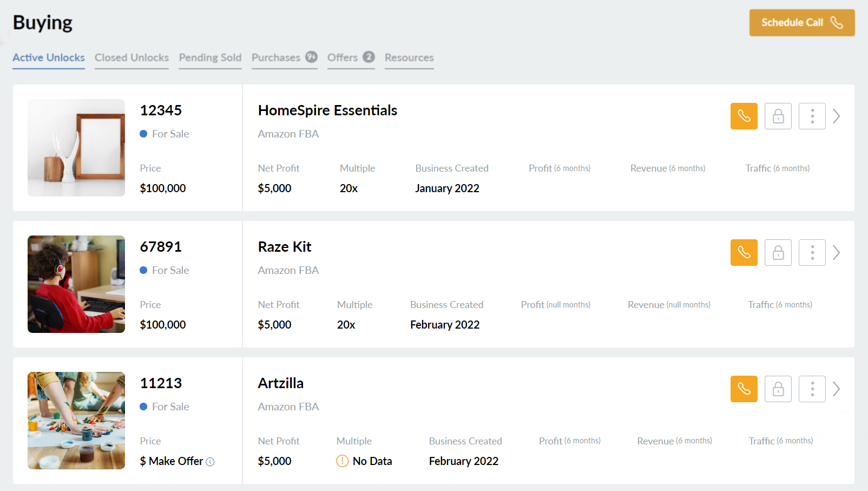Click the phone icon for HomeSpire Essentials
This screenshot has width=868, height=491.
point(744,116)
